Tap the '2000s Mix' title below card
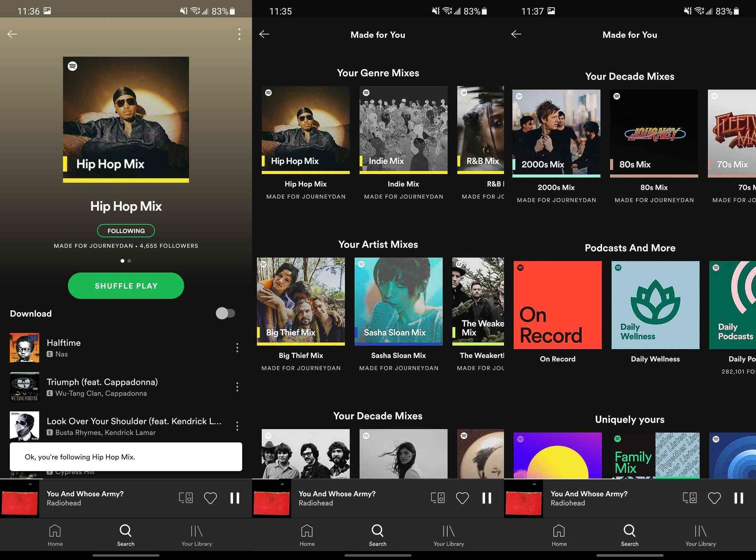Viewport: 756px width, 560px height. (x=556, y=188)
